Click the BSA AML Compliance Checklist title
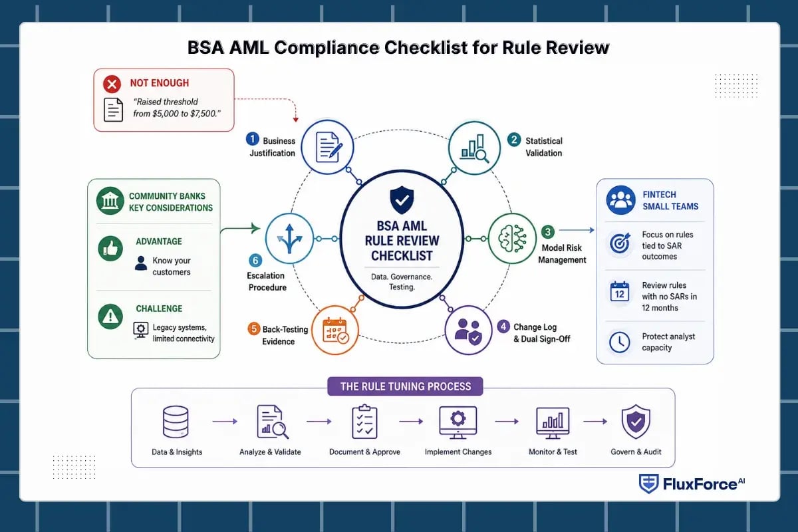This screenshot has width=798, height=532. click(399, 47)
